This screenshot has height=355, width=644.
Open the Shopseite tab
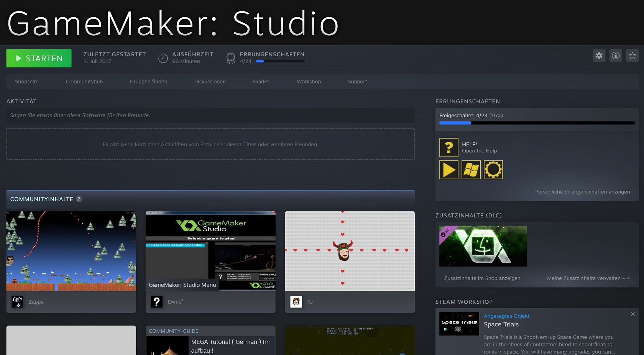(x=27, y=82)
